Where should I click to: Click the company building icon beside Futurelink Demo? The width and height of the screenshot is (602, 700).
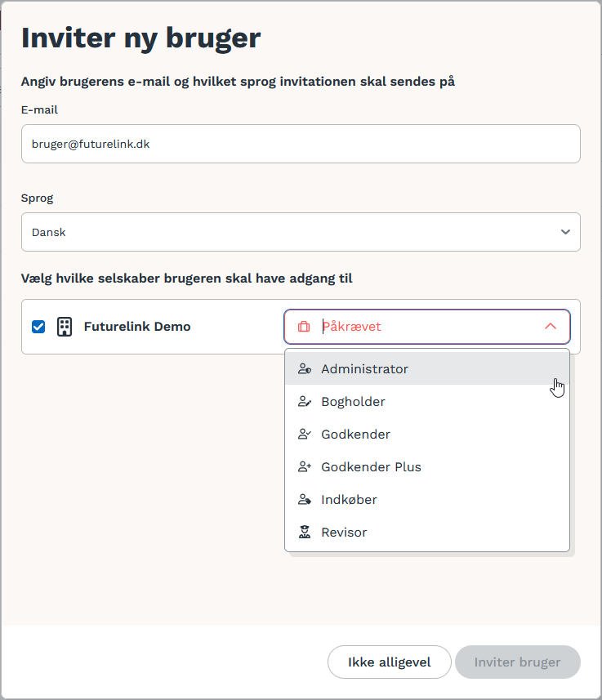point(65,327)
